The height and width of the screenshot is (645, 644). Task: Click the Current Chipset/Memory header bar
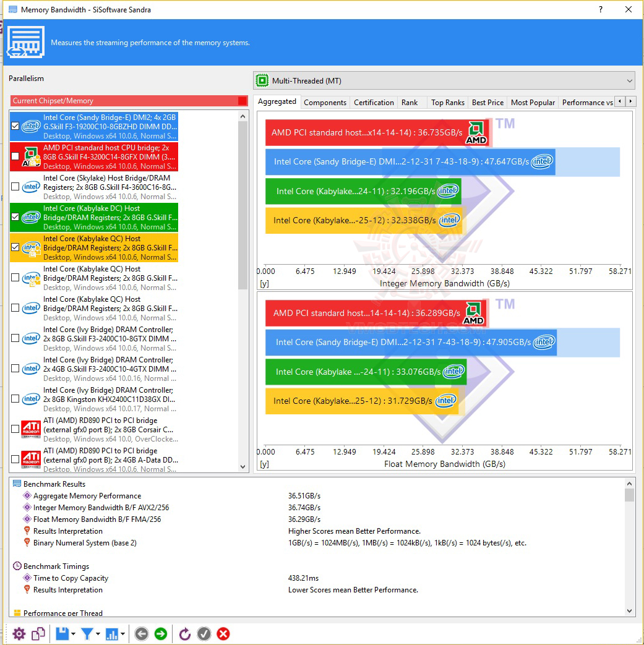(x=129, y=101)
